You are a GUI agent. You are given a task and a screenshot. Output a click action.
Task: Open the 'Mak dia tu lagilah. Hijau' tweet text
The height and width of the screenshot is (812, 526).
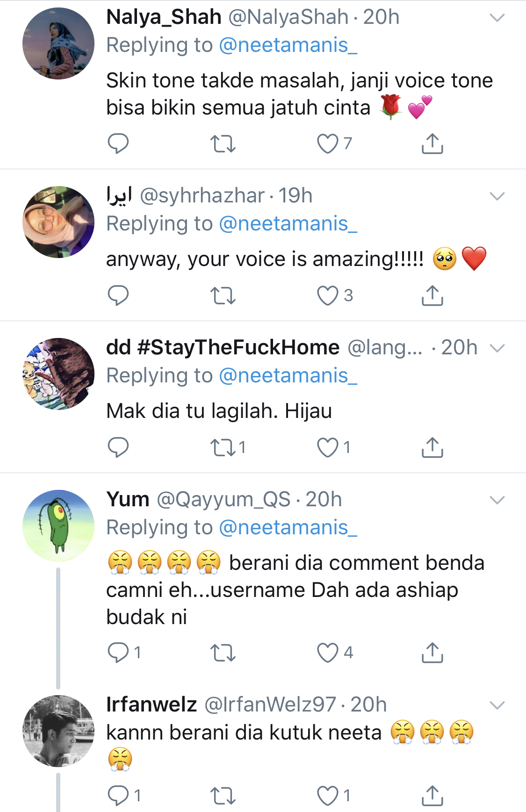coord(219,411)
